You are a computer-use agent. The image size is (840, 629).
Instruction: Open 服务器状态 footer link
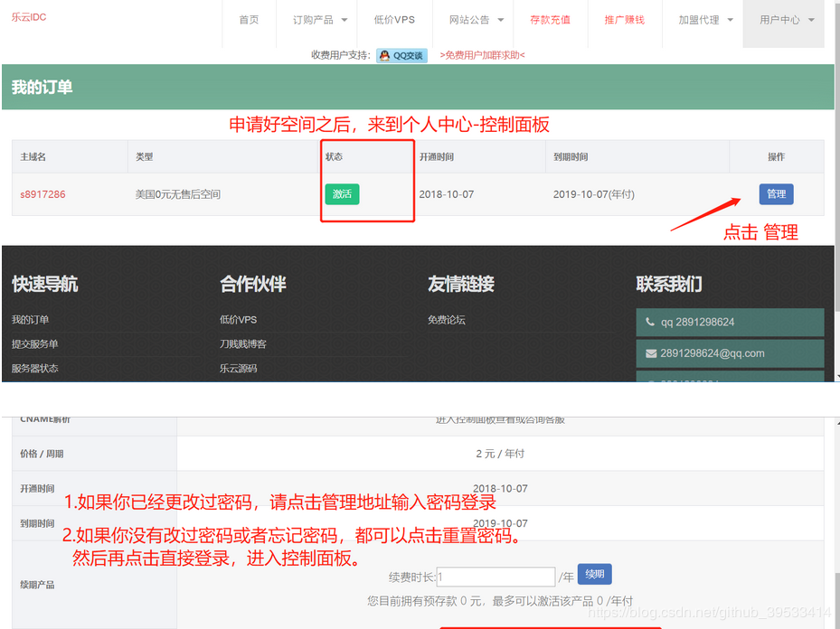(35, 369)
